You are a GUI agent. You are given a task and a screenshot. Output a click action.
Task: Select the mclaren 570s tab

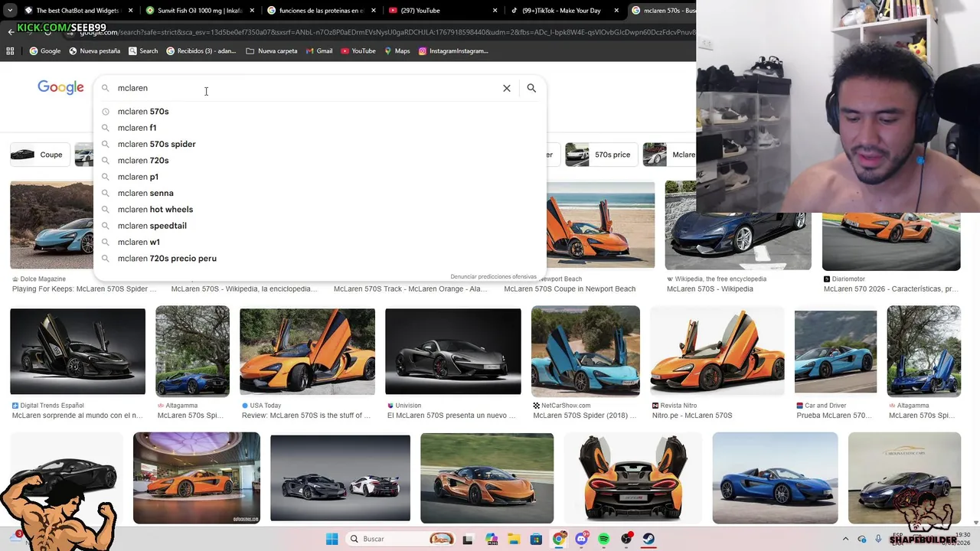662,11
